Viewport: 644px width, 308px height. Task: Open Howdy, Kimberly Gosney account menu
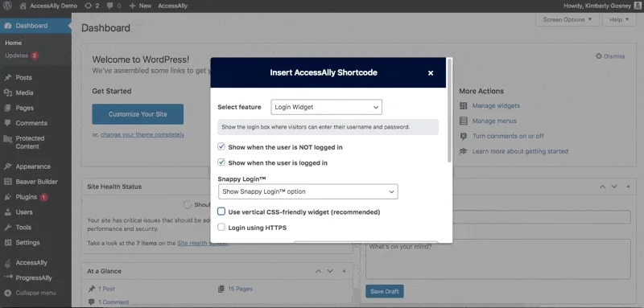pyautogui.click(x=603, y=6)
